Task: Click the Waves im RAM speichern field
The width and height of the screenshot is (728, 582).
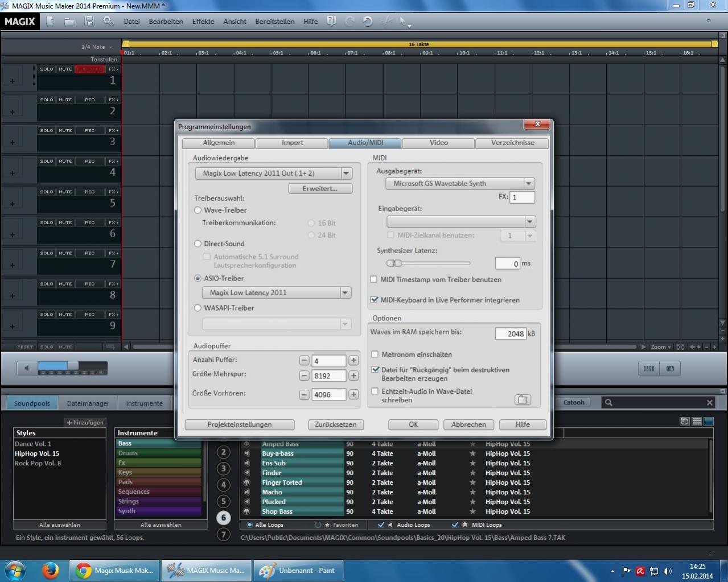Action: [x=511, y=333]
